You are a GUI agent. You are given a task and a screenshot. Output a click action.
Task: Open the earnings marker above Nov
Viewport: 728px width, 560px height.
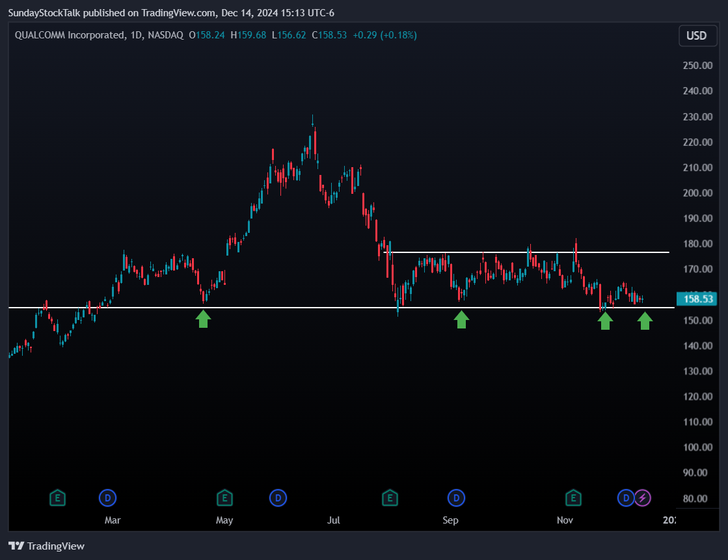[573, 498]
